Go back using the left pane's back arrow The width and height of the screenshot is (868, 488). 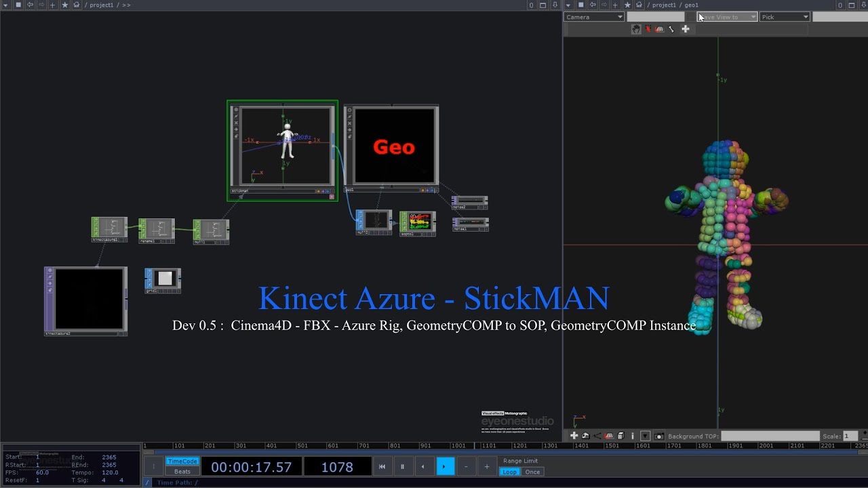[30, 5]
